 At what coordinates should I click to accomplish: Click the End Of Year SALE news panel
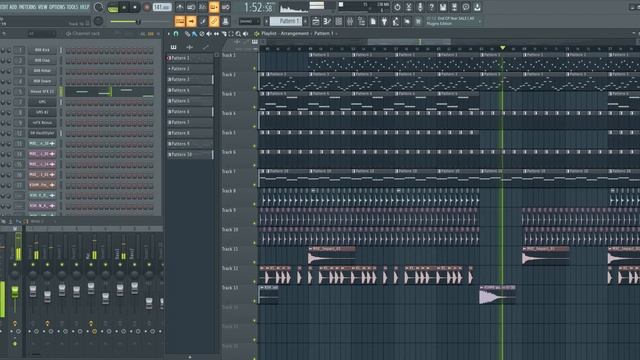(453, 21)
